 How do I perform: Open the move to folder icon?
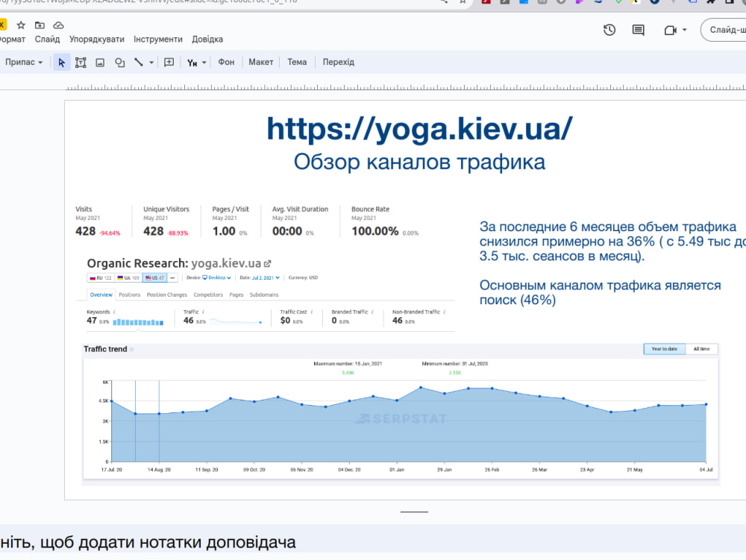pos(40,25)
